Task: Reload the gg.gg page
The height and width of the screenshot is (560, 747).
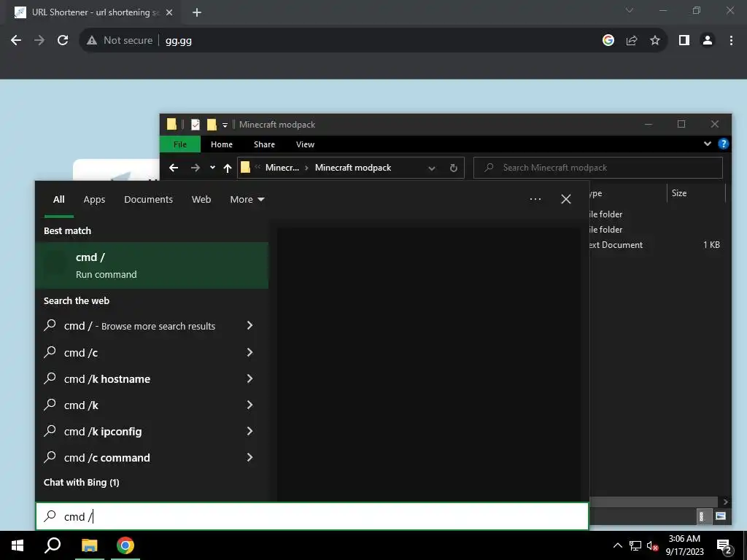Action: coord(63,41)
